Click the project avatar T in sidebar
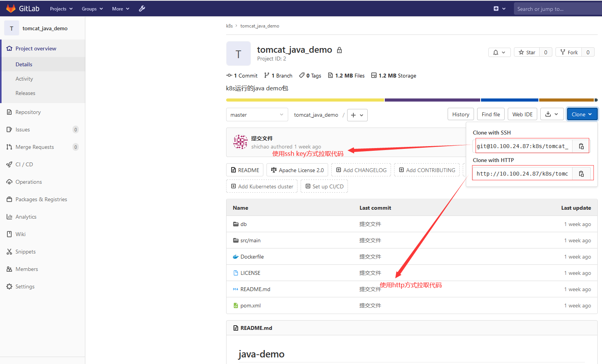Screen dimensions: 602x364 coord(12,28)
